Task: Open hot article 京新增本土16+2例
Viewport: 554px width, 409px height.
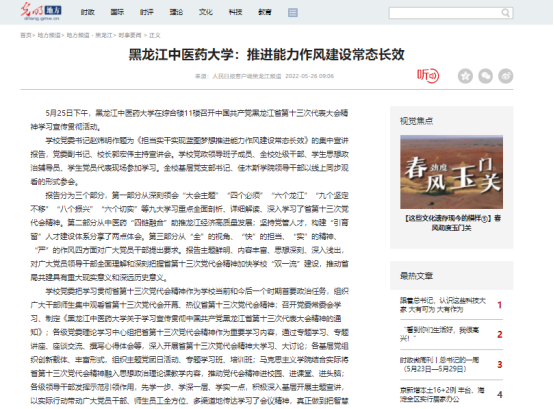Action: [x=442, y=395]
